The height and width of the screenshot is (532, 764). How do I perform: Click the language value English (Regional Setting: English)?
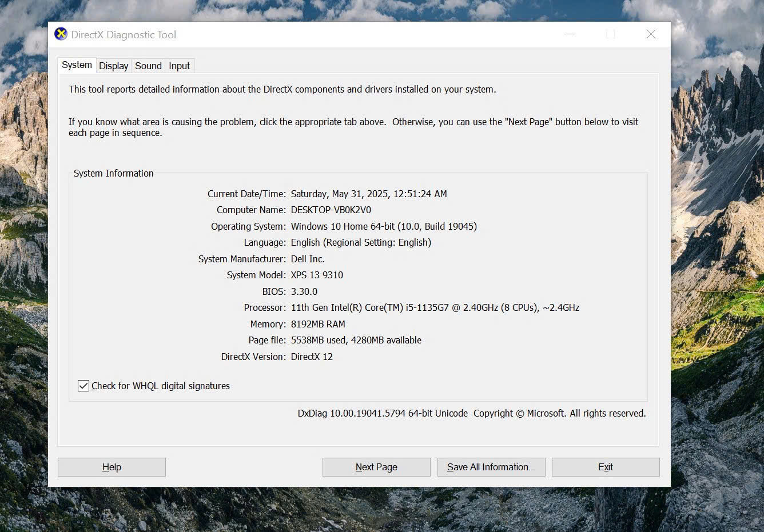coord(361,242)
